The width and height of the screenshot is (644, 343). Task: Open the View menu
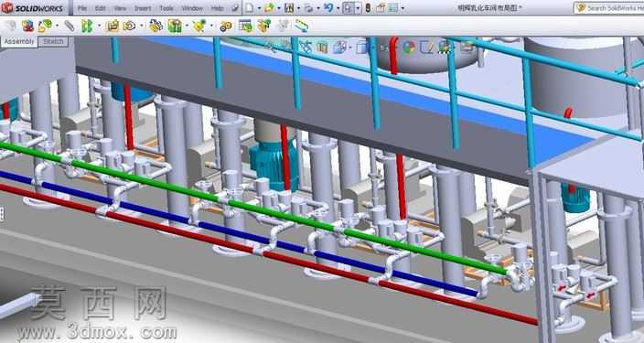click(120, 8)
